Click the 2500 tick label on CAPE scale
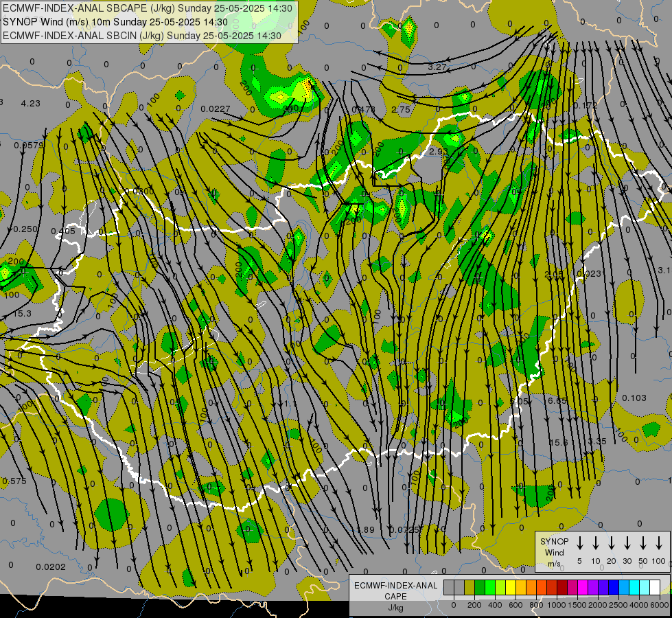The width and height of the screenshot is (672, 618). pos(618,605)
